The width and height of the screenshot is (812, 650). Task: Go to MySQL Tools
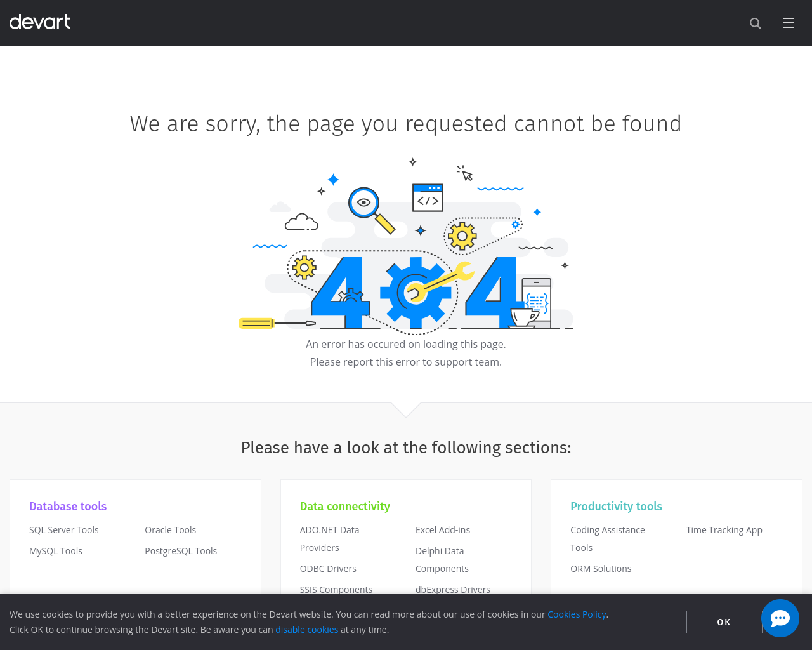(56, 551)
